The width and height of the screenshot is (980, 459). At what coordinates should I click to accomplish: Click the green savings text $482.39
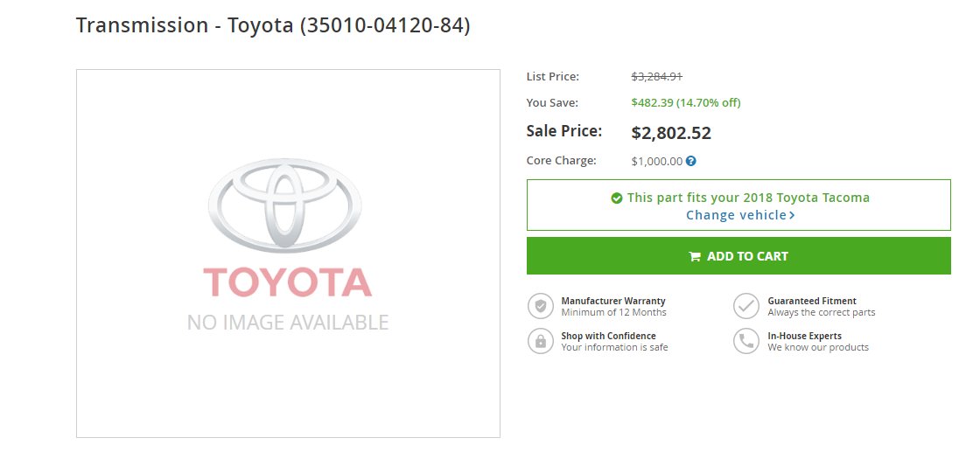click(652, 102)
